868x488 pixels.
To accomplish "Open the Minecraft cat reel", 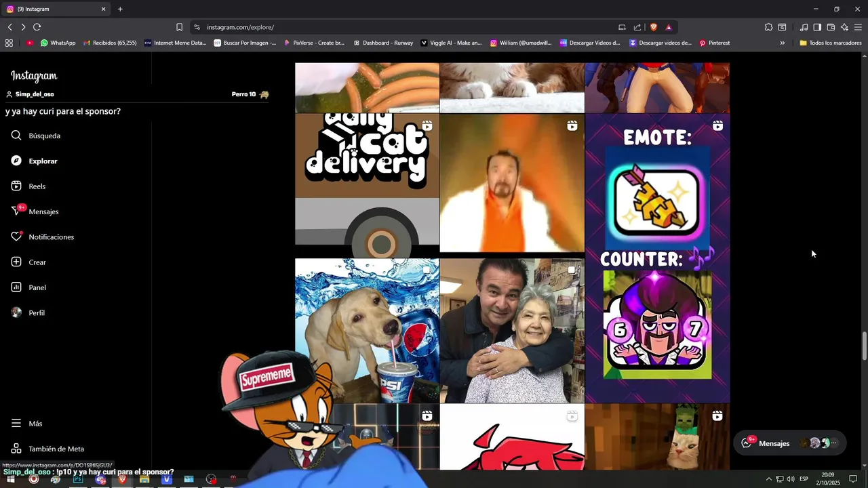I will click(657, 436).
